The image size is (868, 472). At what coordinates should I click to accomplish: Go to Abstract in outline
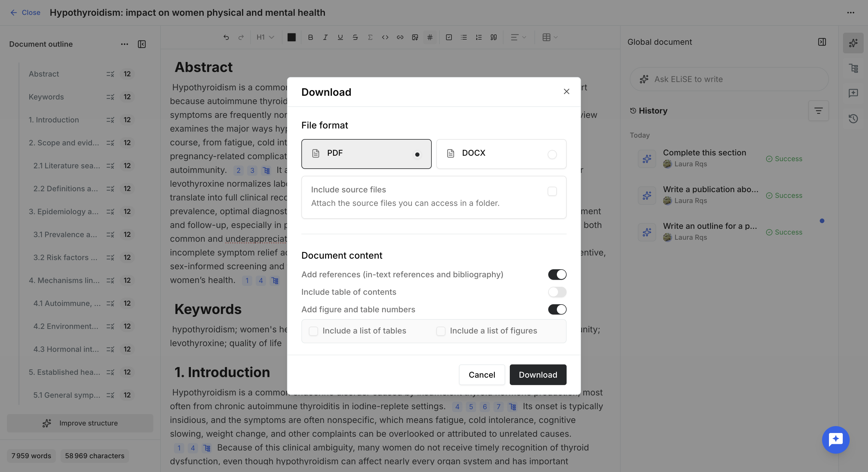coord(44,74)
